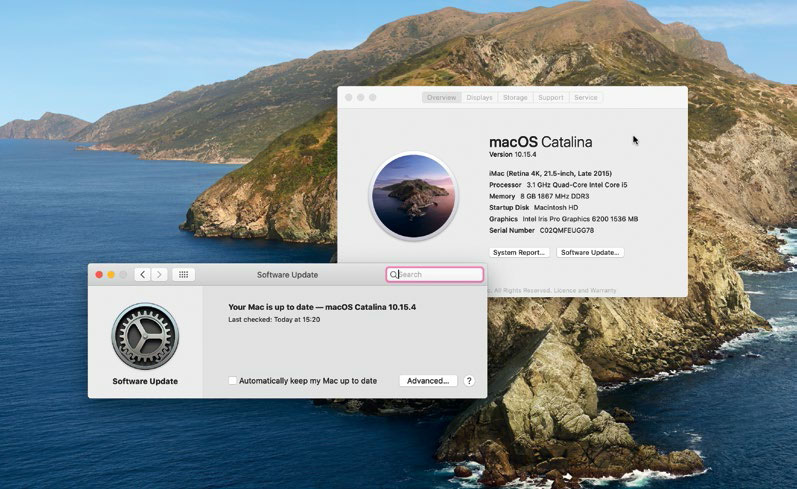Image resolution: width=797 pixels, height=489 pixels.
Task: Switch to the Overview tab
Action: pos(441,98)
